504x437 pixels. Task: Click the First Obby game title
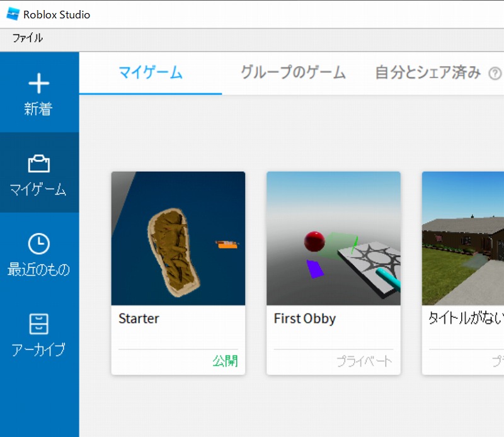305,319
